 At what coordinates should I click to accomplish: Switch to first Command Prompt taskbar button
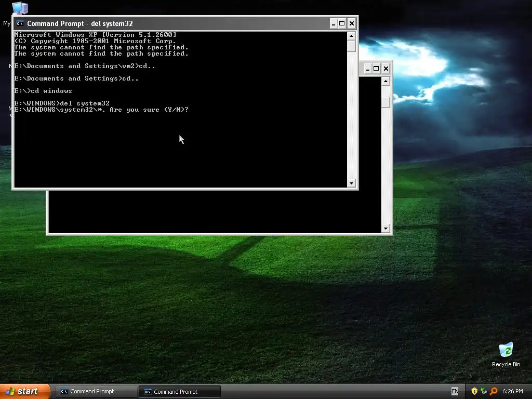pos(97,392)
